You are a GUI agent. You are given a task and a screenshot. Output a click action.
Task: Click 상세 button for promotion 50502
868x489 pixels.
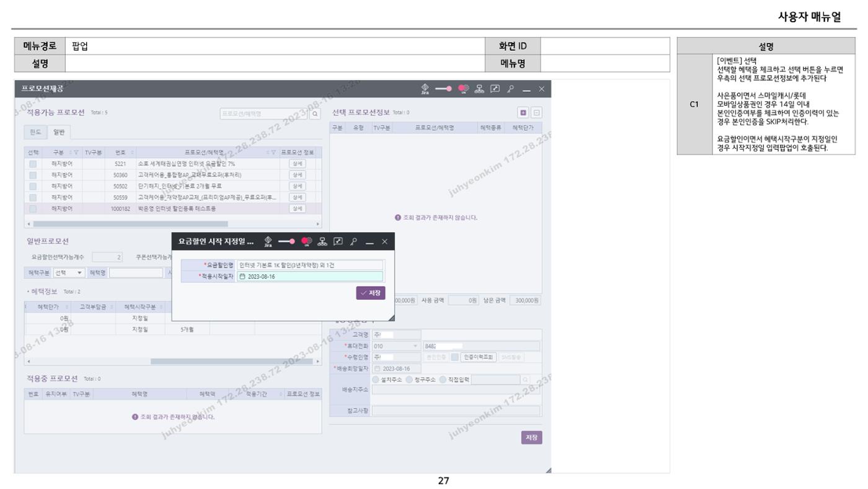(298, 186)
